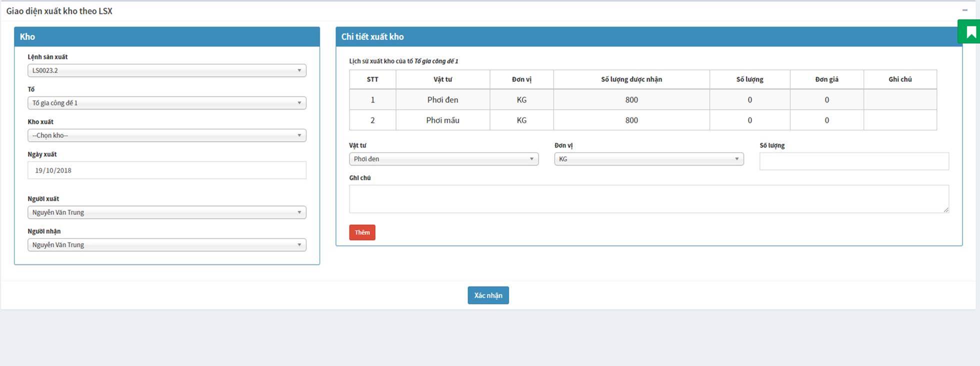Click the Vật tư column header
Screen dimensions: 980x366
(442, 80)
